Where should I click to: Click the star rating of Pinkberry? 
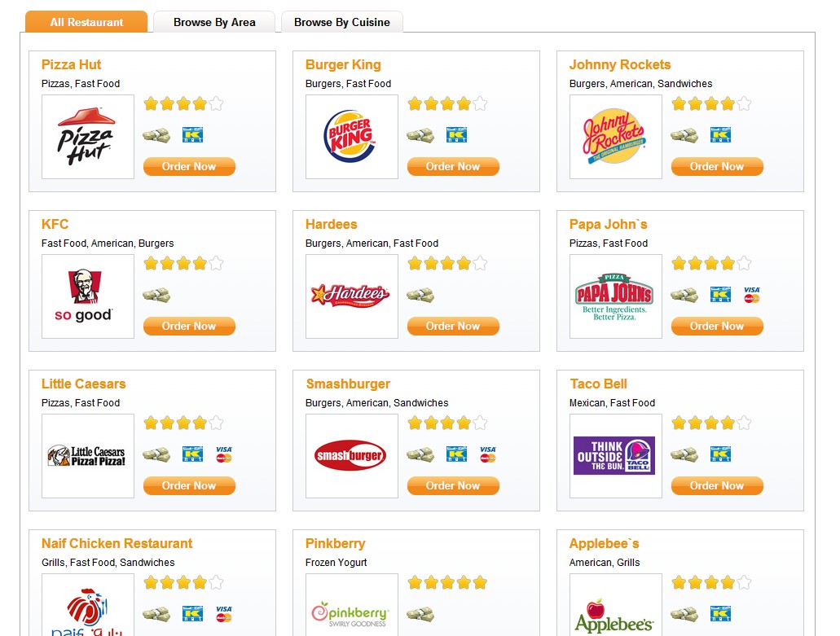click(447, 582)
